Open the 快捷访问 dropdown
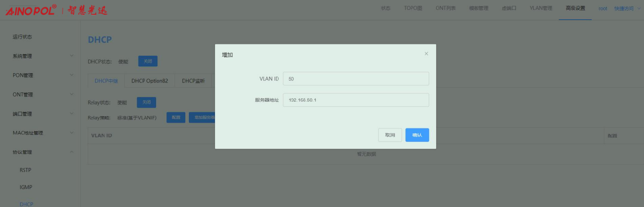Screen dimensions: 644x207 (627, 9)
